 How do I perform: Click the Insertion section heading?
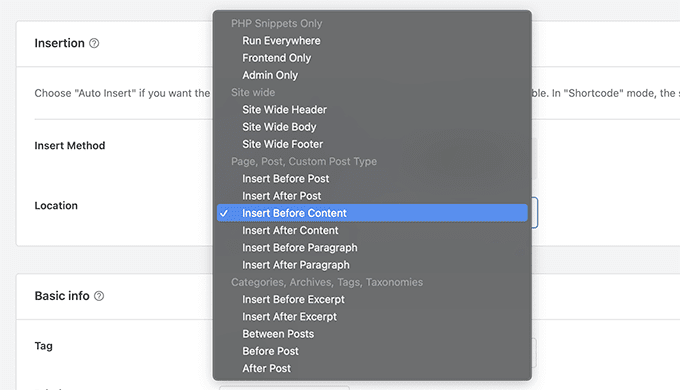(59, 43)
